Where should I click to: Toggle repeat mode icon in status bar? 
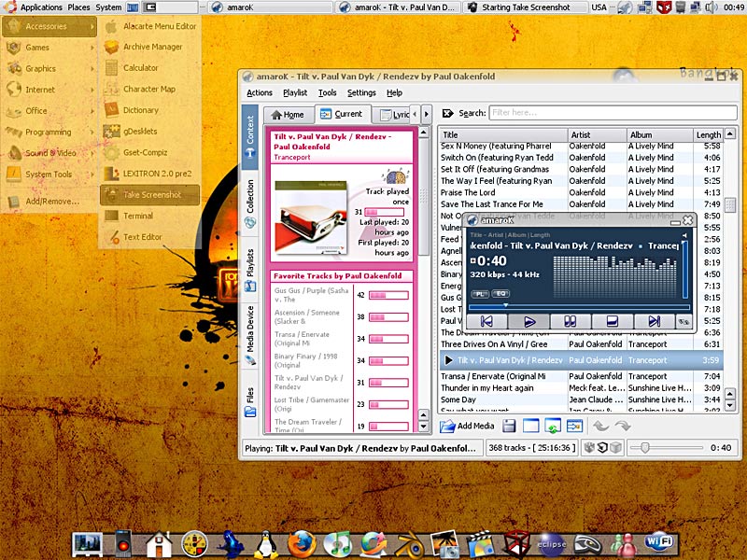(x=602, y=448)
